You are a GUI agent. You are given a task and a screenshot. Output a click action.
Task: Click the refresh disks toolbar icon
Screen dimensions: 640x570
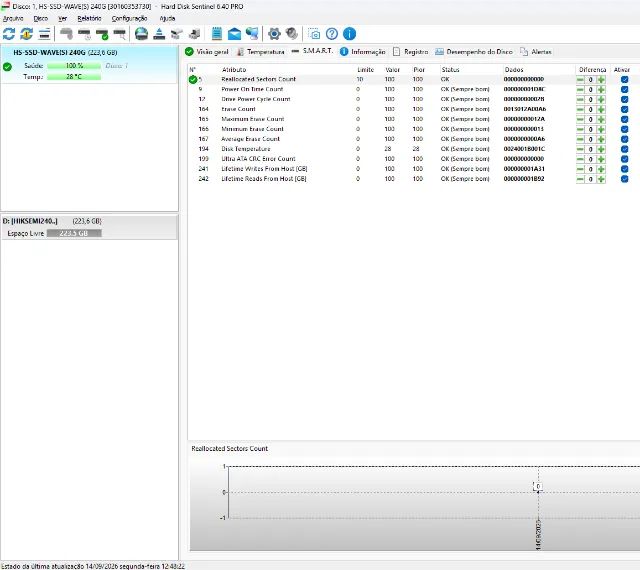9,34
